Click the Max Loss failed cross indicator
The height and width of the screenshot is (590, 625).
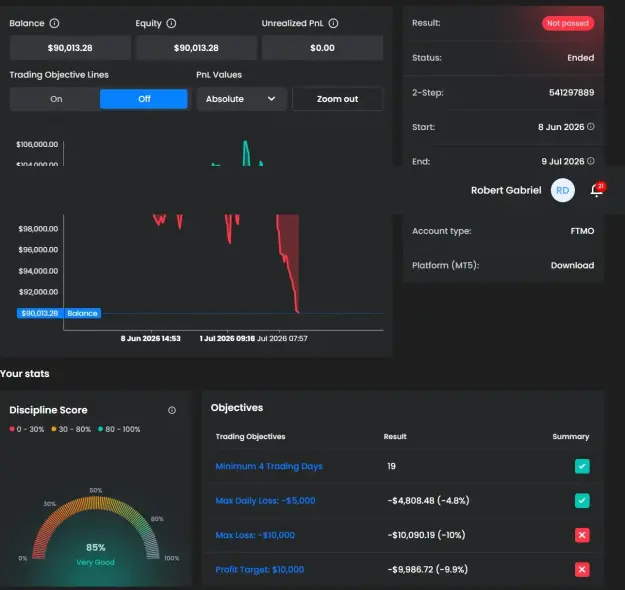(x=582, y=535)
